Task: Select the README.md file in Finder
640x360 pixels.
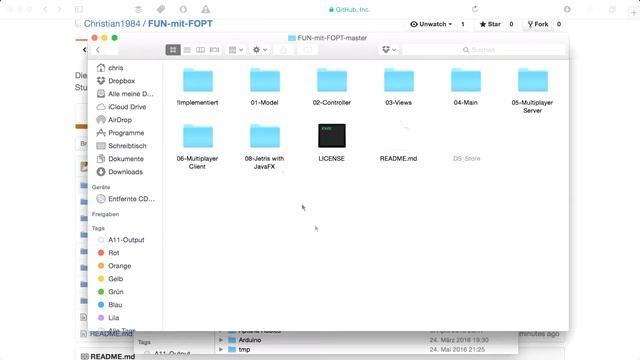Action: click(x=398, y=158)
